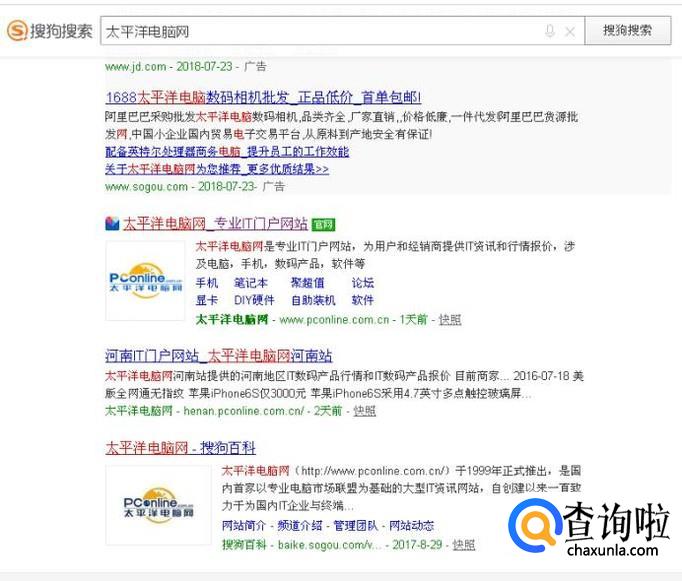682x581 pixels.
Task: Click the Sogou logo icon
Action: tap(17, 30)
